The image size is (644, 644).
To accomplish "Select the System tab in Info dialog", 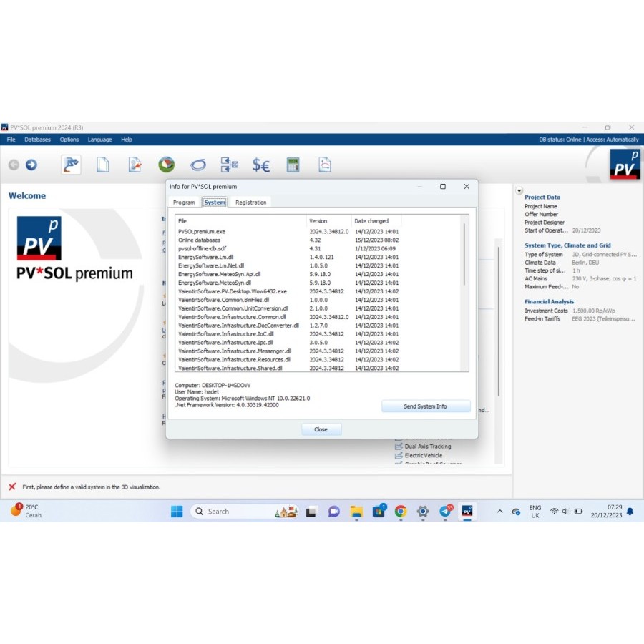I will click(215, 202).
